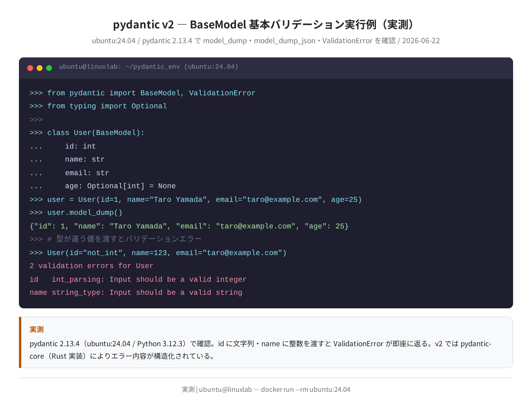Image resolution: width=532 pixels, height=406 pixels.
Task: Click terminal title ubuntu@linuxlab: ~/pydantic_env
Action: click(149, 67)
